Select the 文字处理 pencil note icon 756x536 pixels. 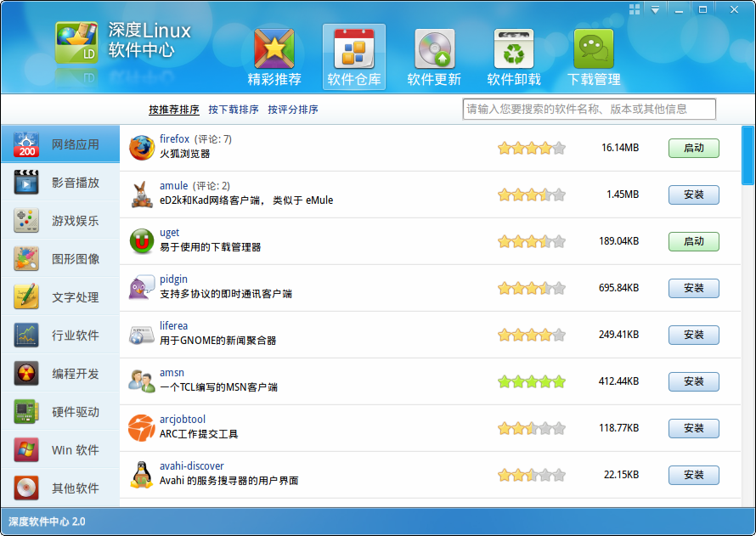point(26,296)
